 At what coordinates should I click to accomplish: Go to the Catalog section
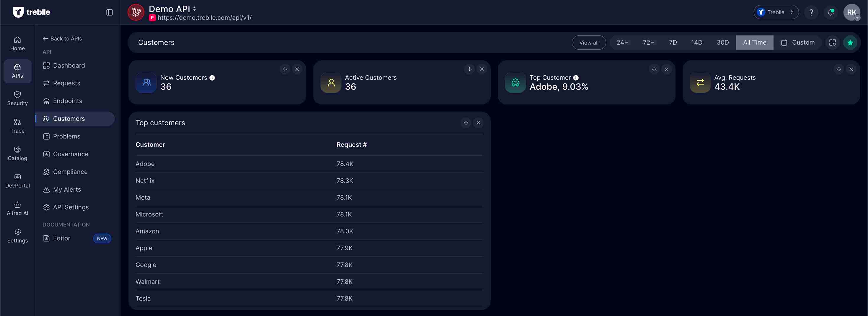(17, 153)
